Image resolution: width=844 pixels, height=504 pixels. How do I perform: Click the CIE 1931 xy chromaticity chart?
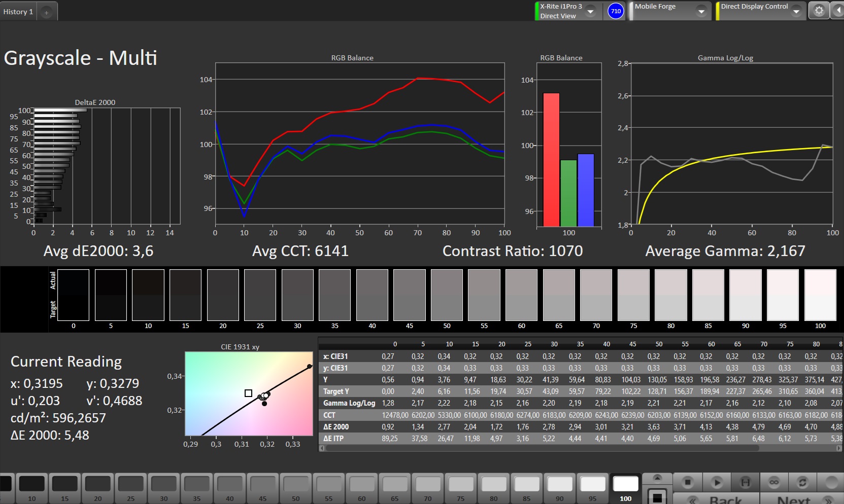click(x=249, y=393)
